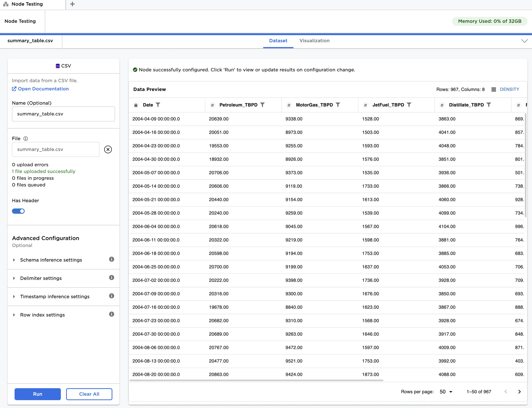The width and height of the screenshot is (532, 408).
Task: Filter the Distillate_TBPD column
Action: (x=489, y=105)
